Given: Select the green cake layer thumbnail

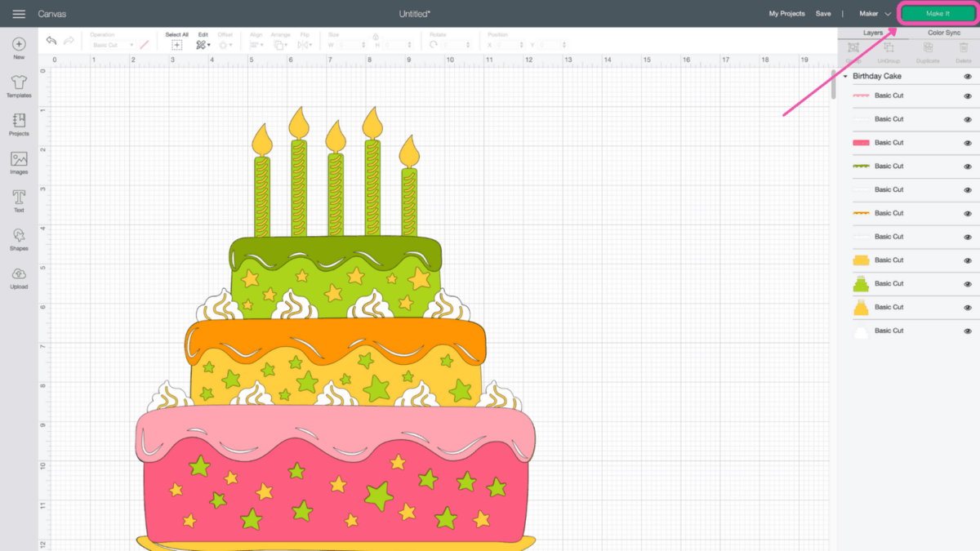Looking at the screenshot, I should pyautogui.click(x=861, y=283).
